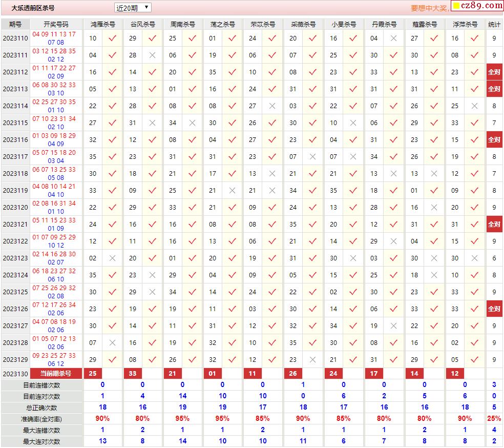504x448 pixels.
Task: Click the check mark for 鸿雁杀号 in row 2023110
Action: (112, 38)
